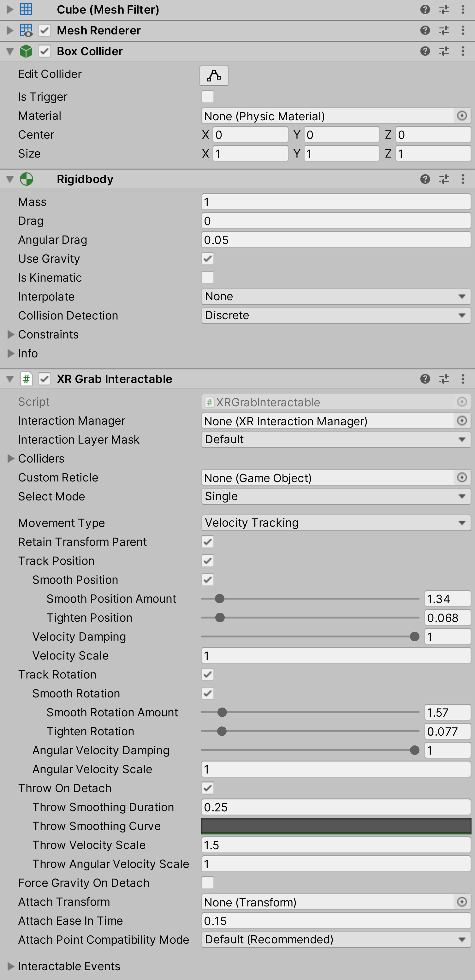475x980 pixels.
Task: Toggle Use Gravity checkbox off
Action: (208, 259)
